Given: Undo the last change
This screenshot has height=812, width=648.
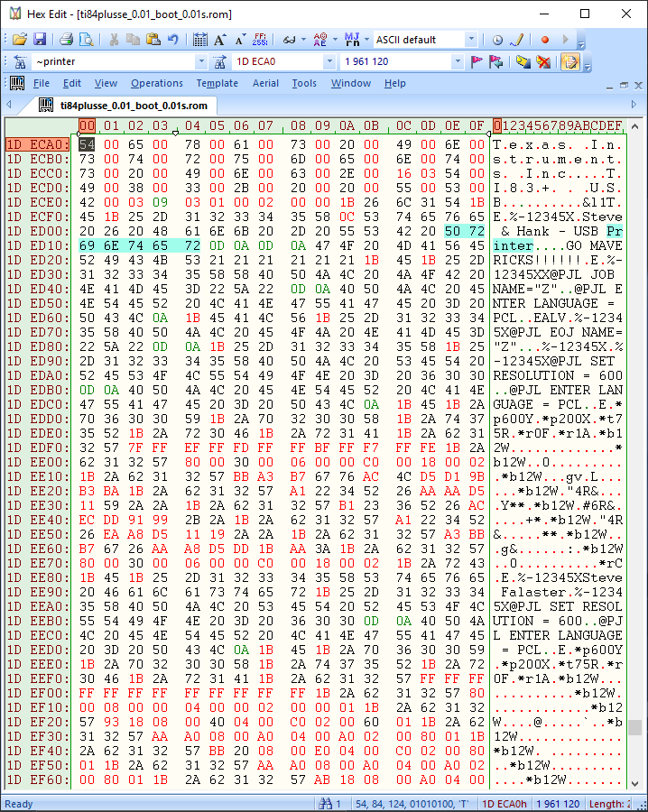Looking at the screenshot, I should click(173, 40).
